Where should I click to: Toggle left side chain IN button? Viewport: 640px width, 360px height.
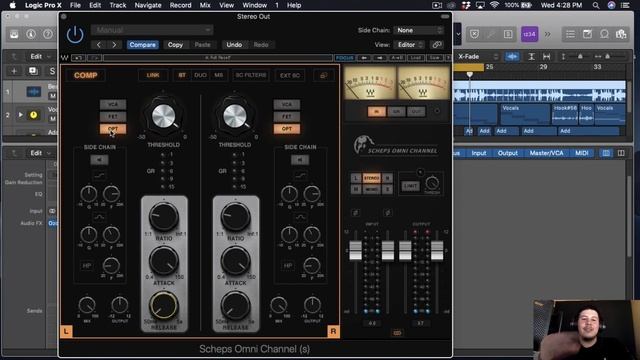pos(99,160)
